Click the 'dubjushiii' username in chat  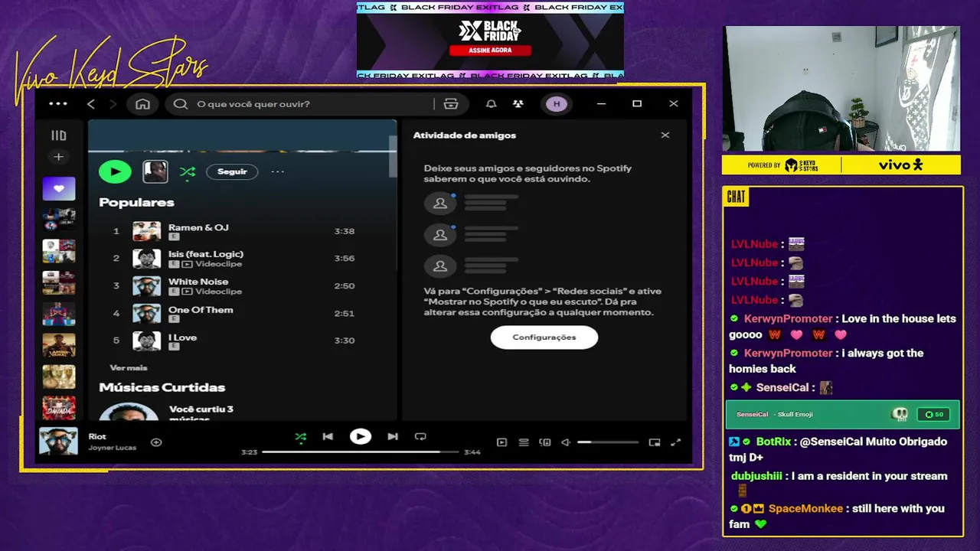(756, 476)
